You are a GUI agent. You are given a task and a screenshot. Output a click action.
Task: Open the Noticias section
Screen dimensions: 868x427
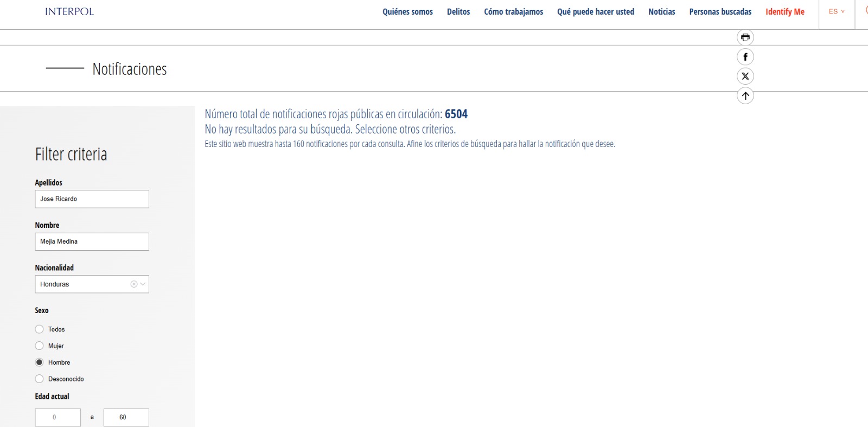pyautogui.click(x=661, y=12)
